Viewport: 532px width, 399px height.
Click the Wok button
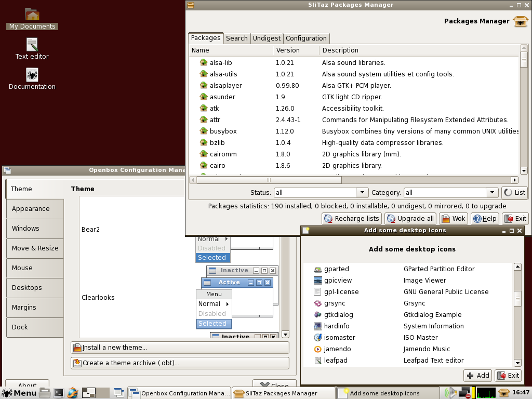454,219
